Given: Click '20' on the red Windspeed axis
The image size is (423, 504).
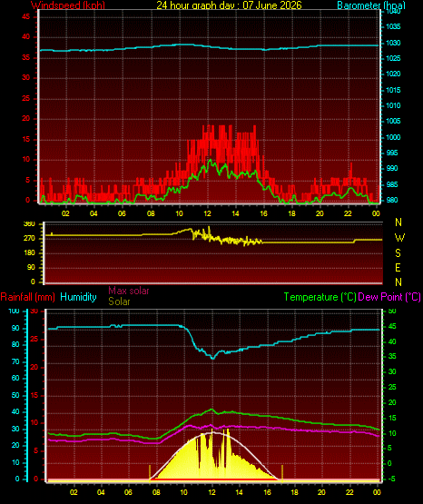Looking at the screenshot, I should click(26, 118).
